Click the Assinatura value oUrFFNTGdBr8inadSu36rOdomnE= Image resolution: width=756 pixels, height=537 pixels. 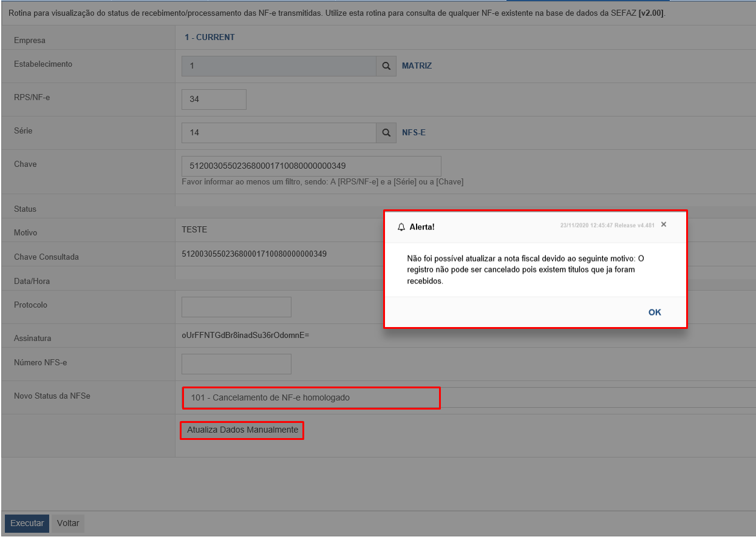(x=245, y=335)
